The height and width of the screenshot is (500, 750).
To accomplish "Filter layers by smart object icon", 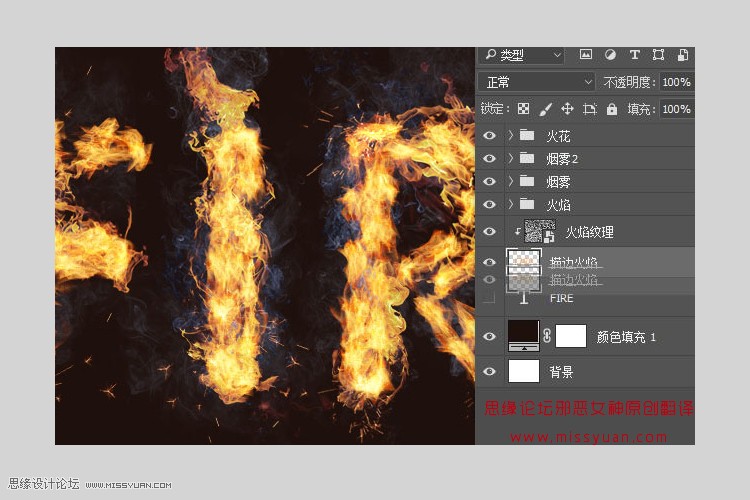I will (683, 55).
